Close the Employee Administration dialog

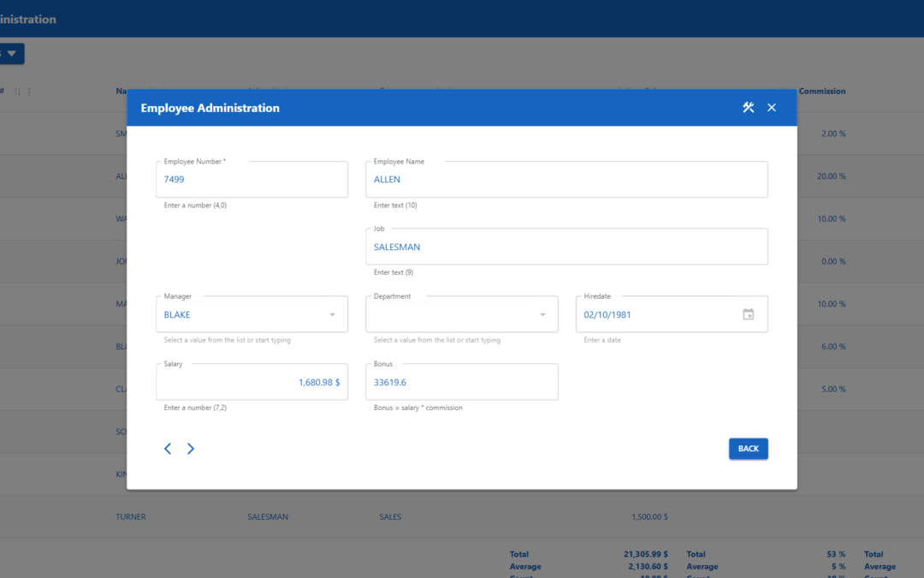[772, 107]
